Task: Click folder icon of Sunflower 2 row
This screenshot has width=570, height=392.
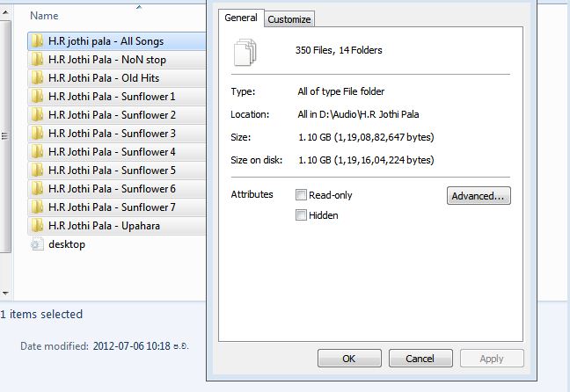Action: (x=37, y=115)
